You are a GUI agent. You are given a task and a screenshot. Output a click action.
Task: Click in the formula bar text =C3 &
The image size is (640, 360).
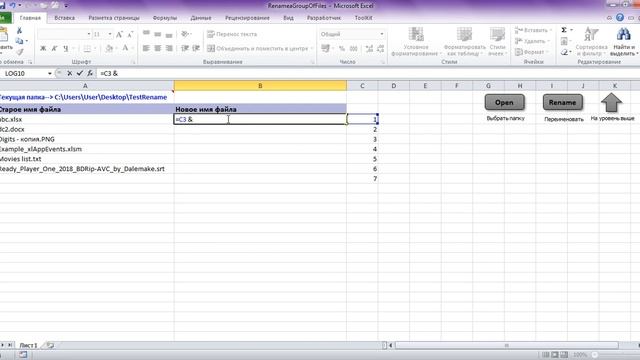[109, 73]
